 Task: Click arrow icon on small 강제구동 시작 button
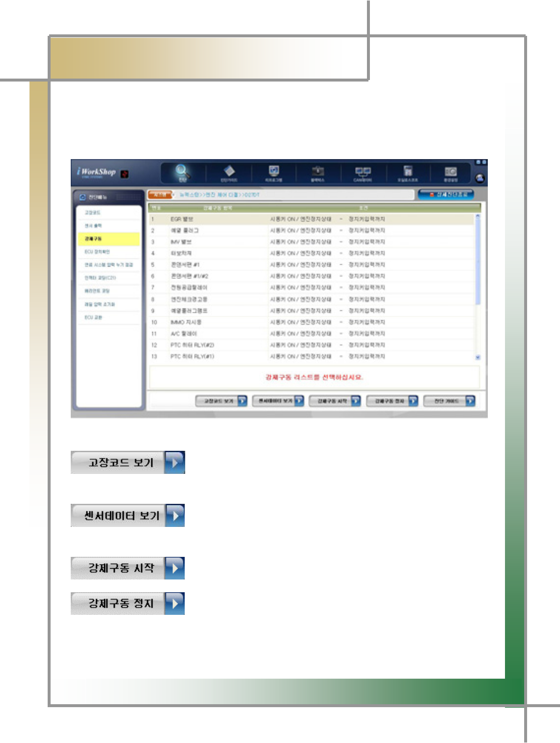356,401
